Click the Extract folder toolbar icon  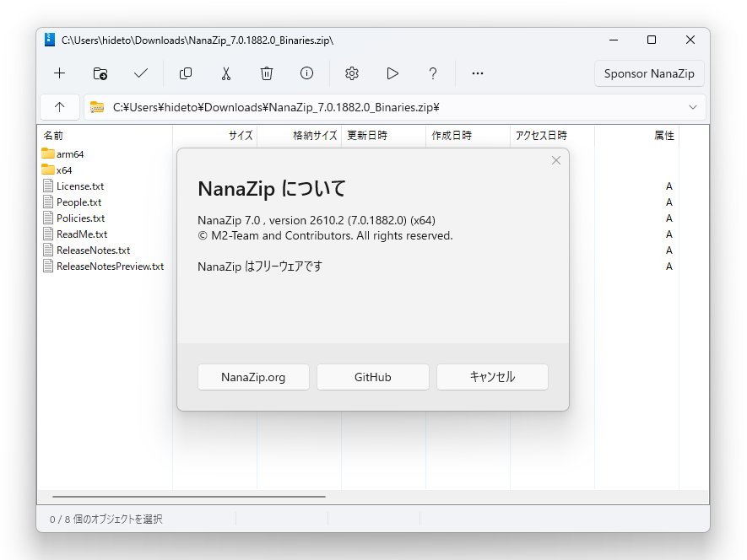[x=100, y=73]
